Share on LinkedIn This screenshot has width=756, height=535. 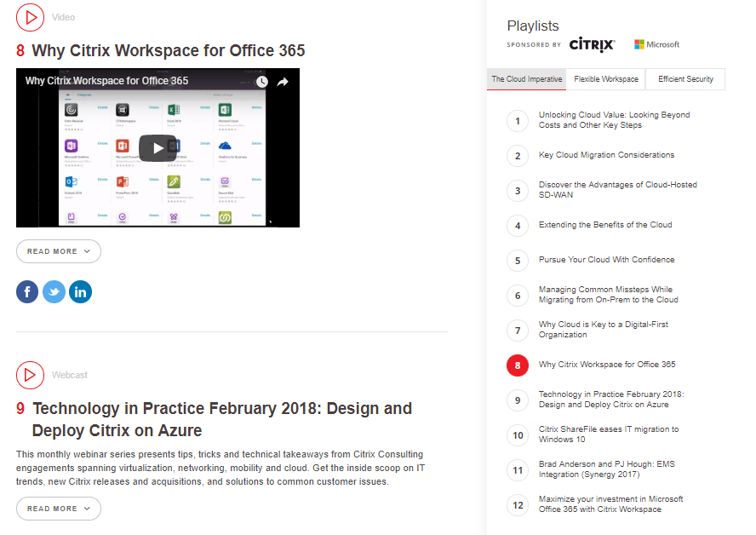pos(81,292)
